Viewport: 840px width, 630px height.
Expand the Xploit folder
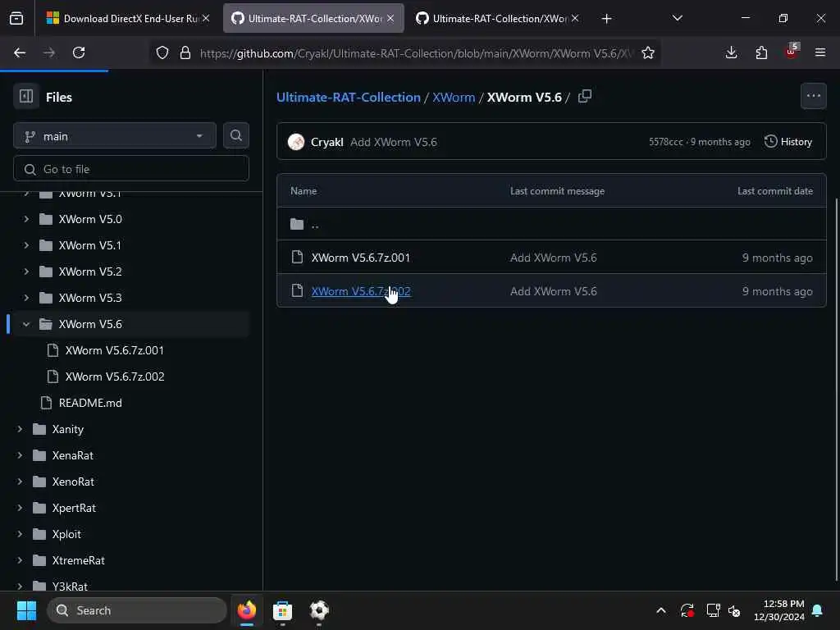[20, 533]
